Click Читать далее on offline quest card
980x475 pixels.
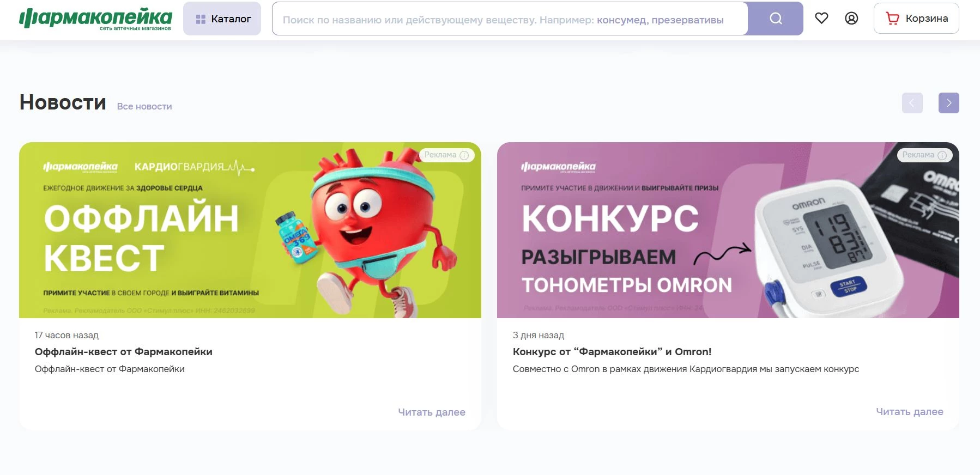432,412
